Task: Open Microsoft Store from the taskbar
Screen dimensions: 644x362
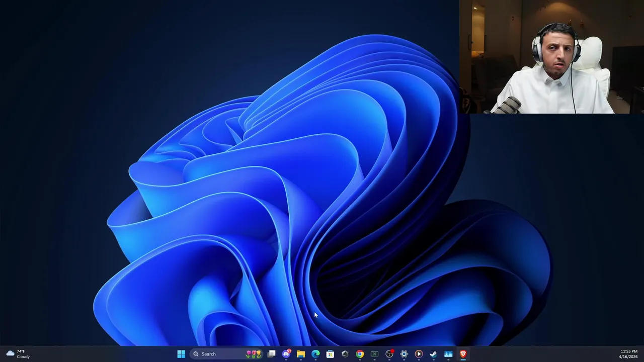Action: 330,354
